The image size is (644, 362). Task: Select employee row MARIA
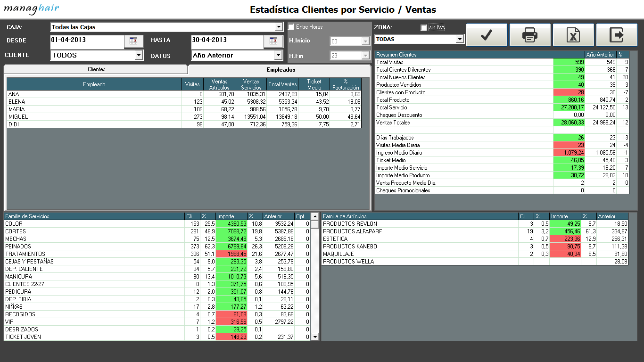[x=184, y=109]
